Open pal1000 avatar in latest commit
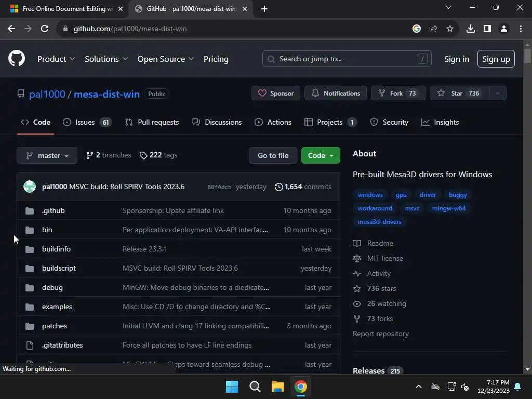Screen dimensions: 532x399 [30, 187]
